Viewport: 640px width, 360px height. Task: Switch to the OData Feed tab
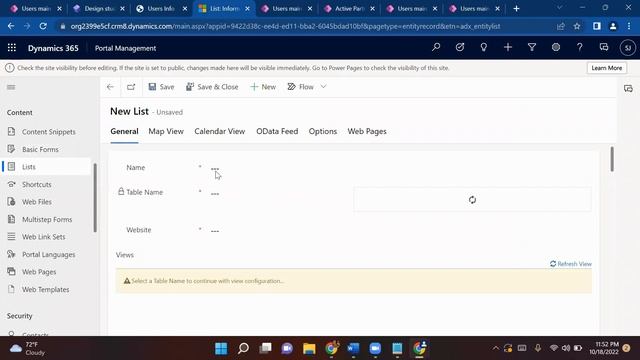277,131
